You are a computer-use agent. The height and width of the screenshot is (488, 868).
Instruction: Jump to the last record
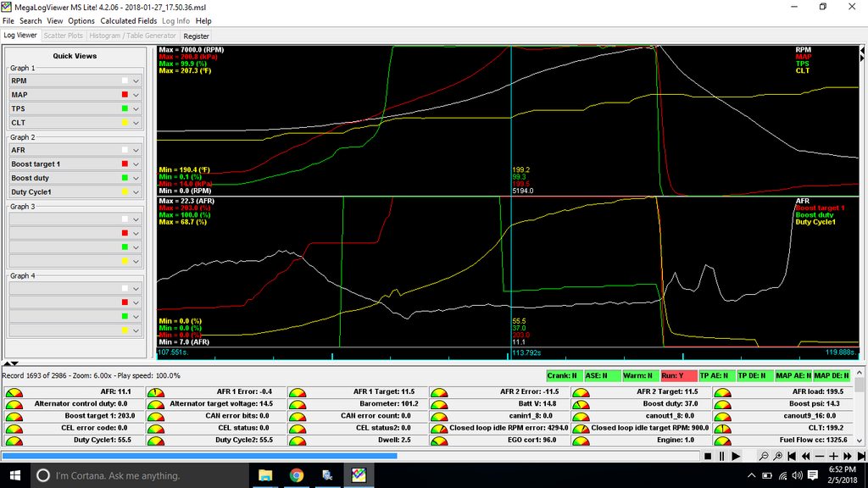point(861,457)
